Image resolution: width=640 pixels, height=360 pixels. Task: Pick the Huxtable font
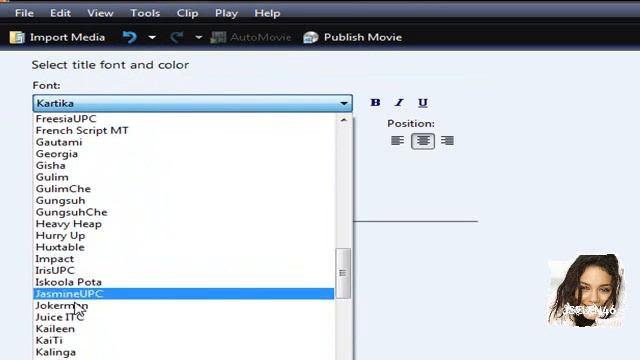click(183, 247)
